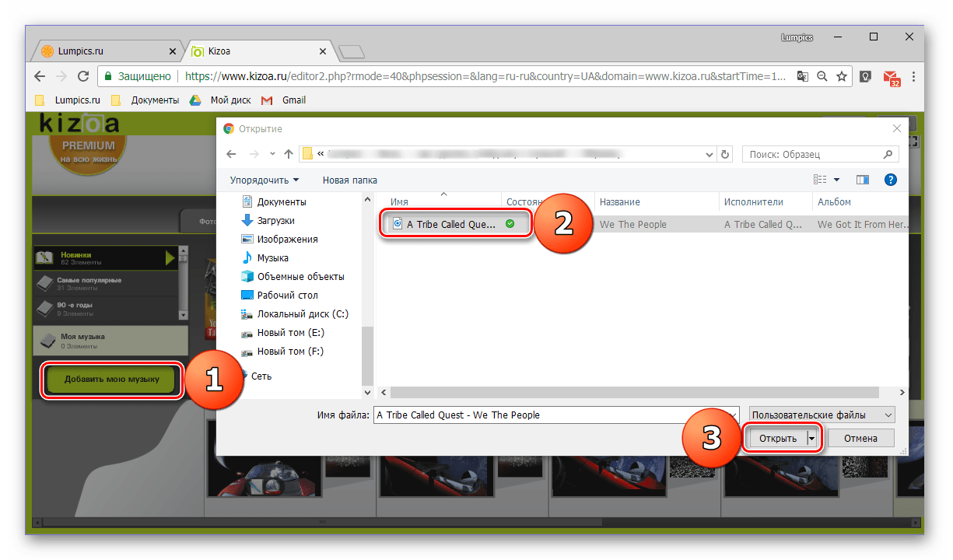Click Имя файла input field

tap(555, 415)
